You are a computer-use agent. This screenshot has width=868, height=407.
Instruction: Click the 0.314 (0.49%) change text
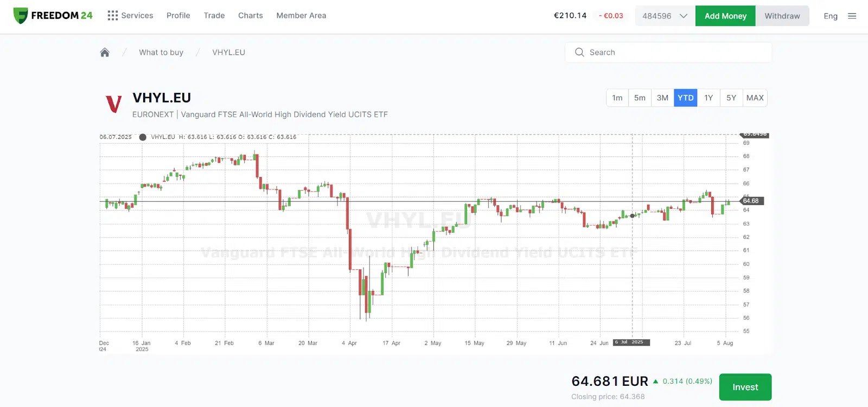(687, 381)
